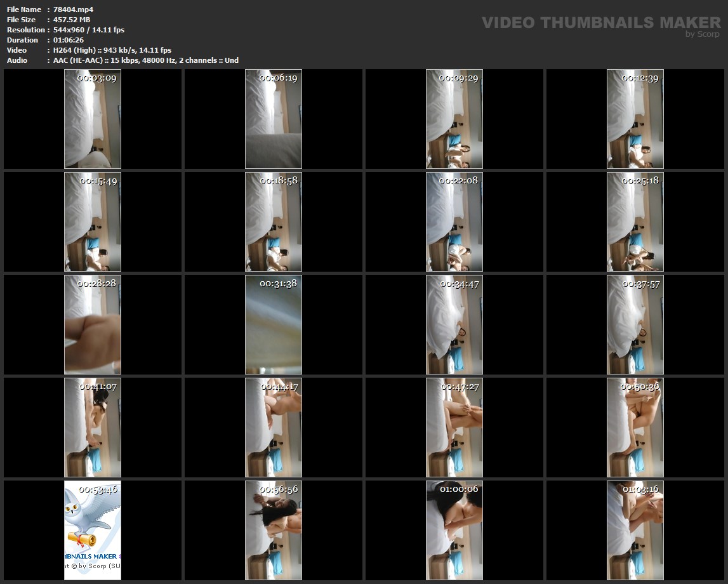The width and height of the screenshot is (728, 584).
Task: Select the thumbnail at 00:15:49
Action: pyautogui.click(x=93, y=222)
